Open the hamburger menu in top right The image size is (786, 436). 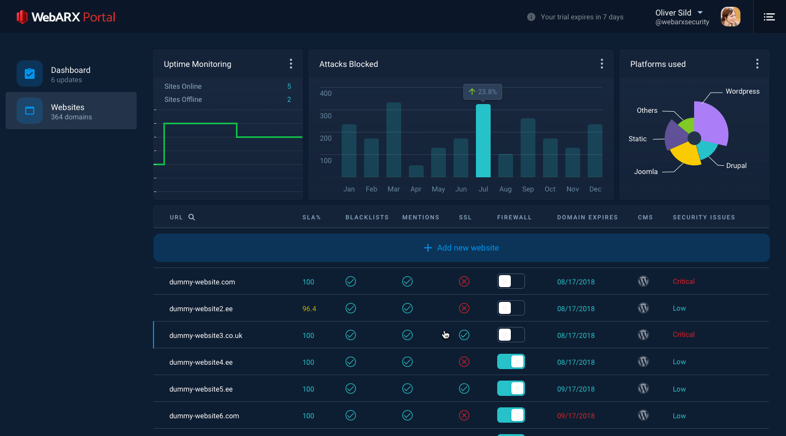click(x=769, y=17)
